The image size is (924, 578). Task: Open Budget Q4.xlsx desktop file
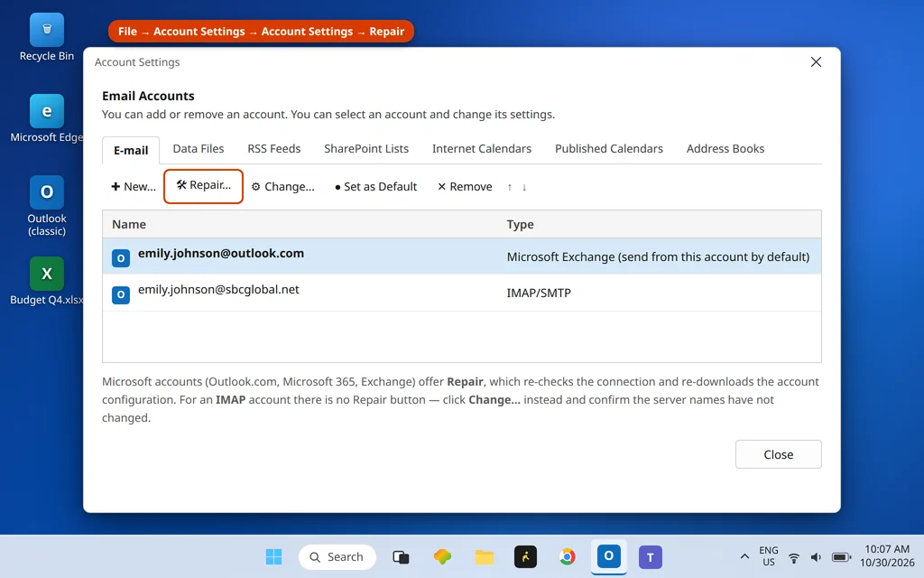pyautogui.click(x=47, y=281)
